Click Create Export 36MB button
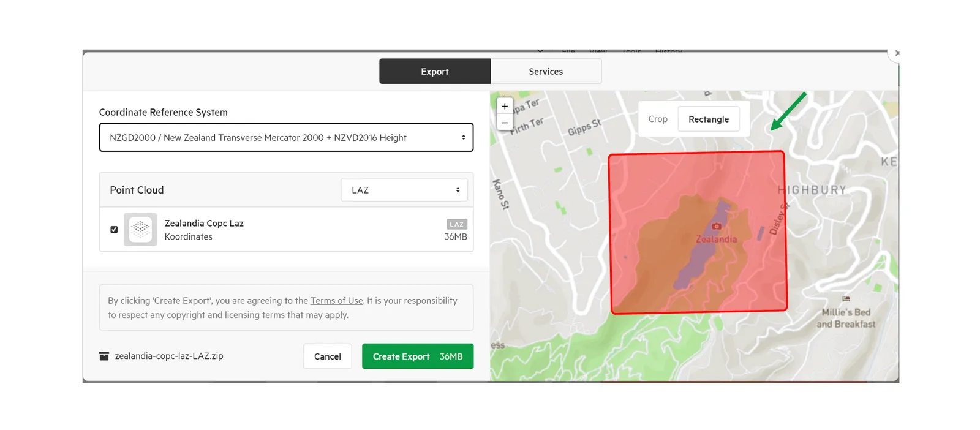980x430 pixels. [x=418, y=356]
